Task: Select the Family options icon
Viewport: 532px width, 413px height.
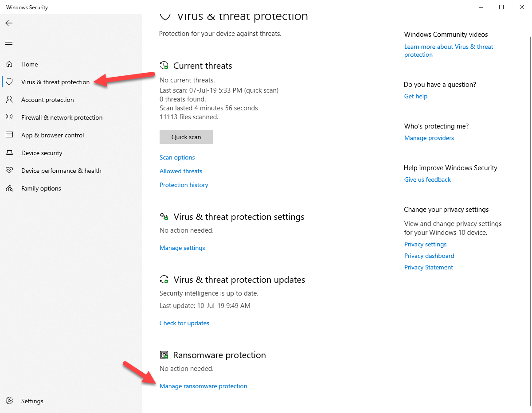Action: click(9, 188)
